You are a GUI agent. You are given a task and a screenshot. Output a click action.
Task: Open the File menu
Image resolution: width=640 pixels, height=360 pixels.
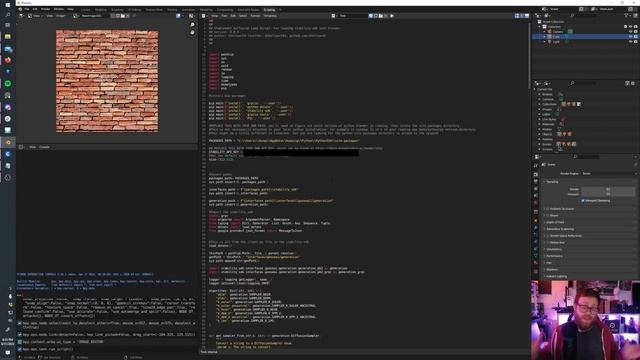(x=27, y=9)
